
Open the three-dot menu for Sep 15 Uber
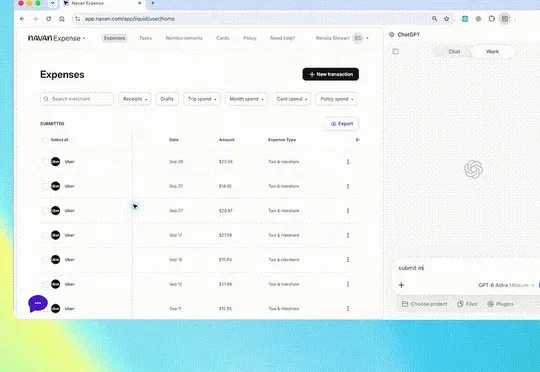[x=348, y=260]
